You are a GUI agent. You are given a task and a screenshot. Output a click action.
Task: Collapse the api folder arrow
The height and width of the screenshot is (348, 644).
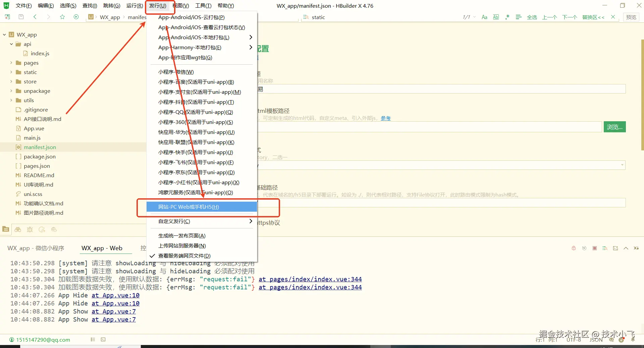(11, 44)
